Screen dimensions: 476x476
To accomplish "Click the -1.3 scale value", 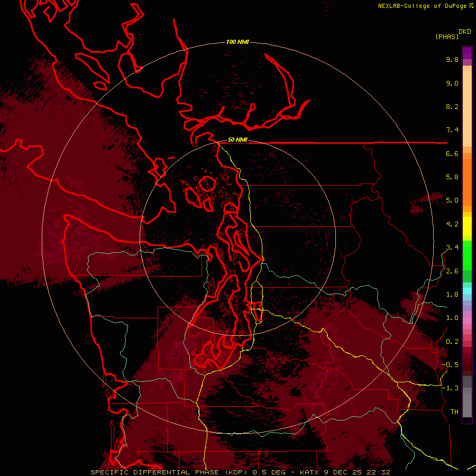I will click(450, 388).
